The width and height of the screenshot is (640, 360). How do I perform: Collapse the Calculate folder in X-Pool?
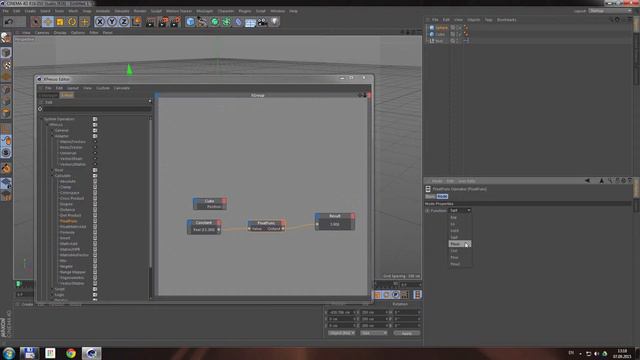pos(52,176)
